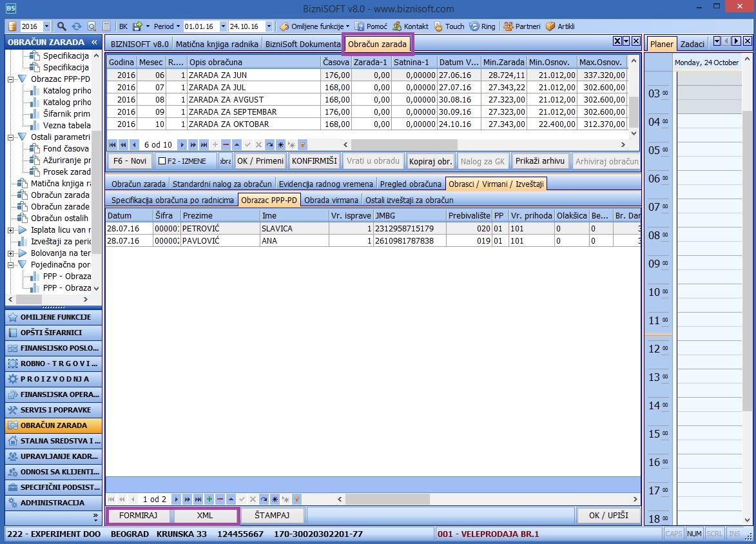Click the upper grid horizontal scrollbar thumb
Image resolution: width=756 pixels, height=544 pixels.
coord(404,144)
